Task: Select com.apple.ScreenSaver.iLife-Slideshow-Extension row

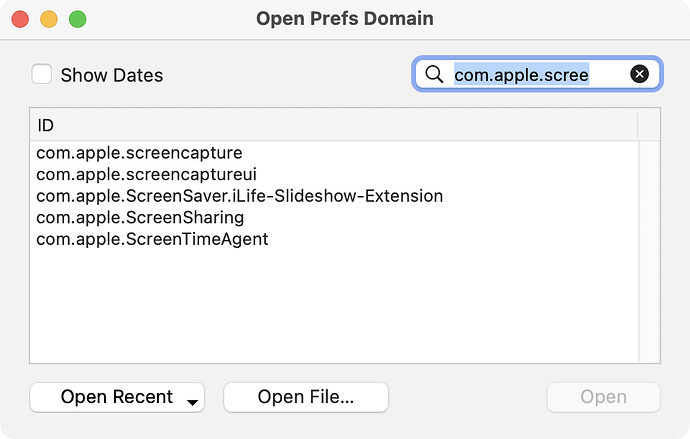Action: (x=334, y=196)
